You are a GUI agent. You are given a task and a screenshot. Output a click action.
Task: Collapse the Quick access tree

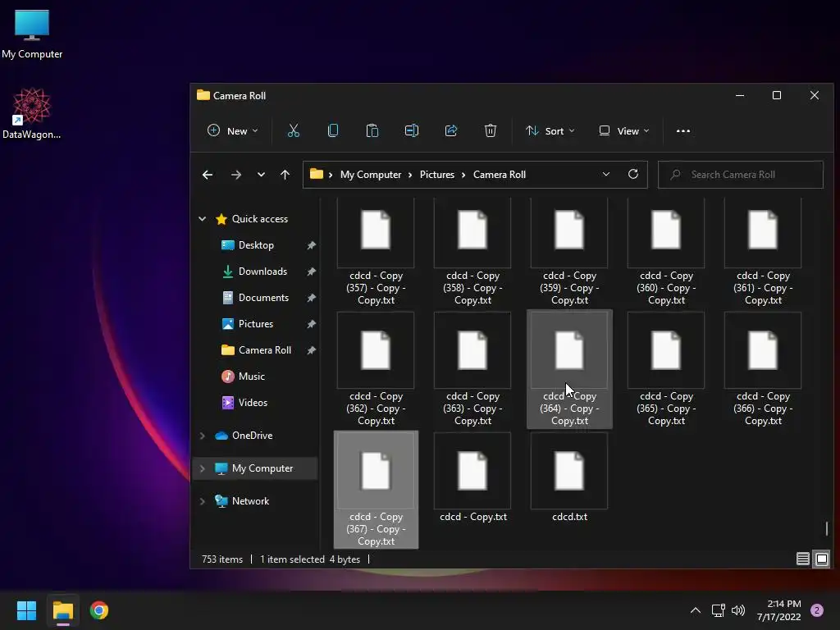click(203, 218)
